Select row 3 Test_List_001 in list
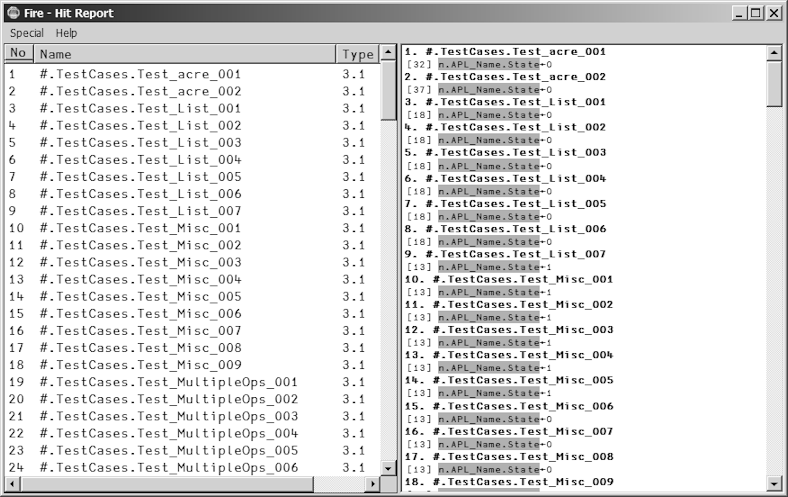The image size is (788, 497). [192, 109]
